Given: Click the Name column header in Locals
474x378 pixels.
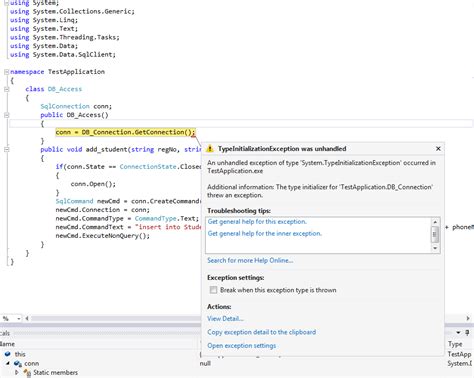Looking at the screenshot, I should (x=7, y=344).
